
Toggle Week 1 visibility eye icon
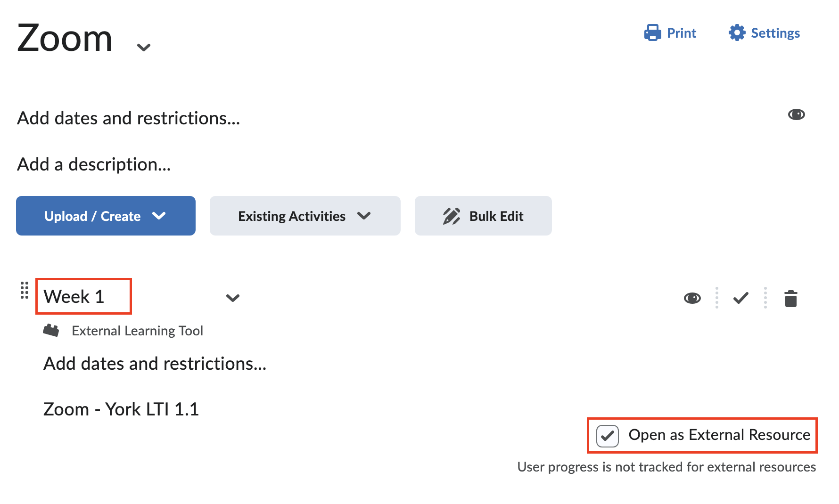(x=692, y=298)
